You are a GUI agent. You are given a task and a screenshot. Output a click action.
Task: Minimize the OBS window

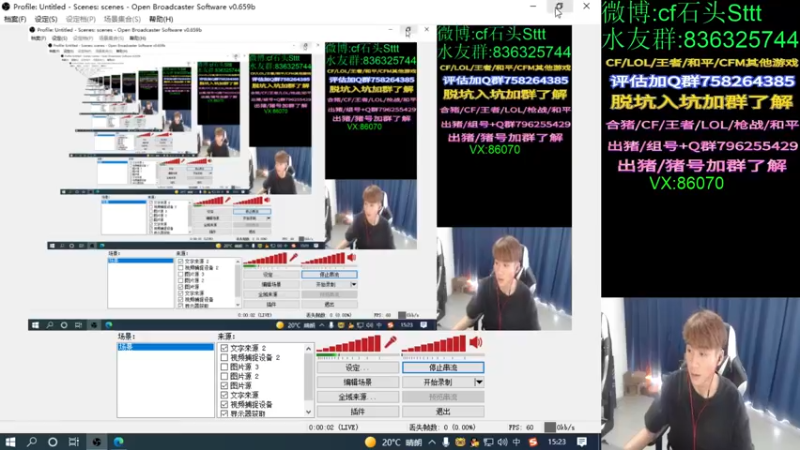tap(533, 7)
